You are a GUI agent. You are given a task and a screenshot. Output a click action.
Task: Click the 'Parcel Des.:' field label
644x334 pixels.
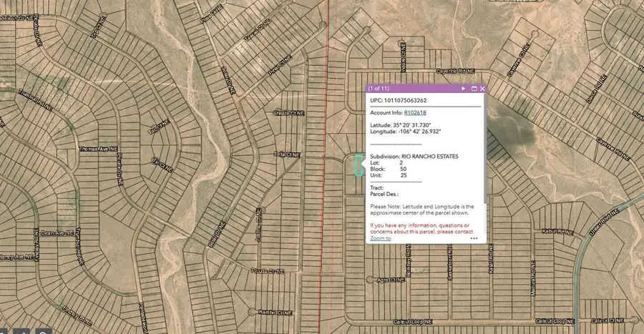tap(384, 194)
